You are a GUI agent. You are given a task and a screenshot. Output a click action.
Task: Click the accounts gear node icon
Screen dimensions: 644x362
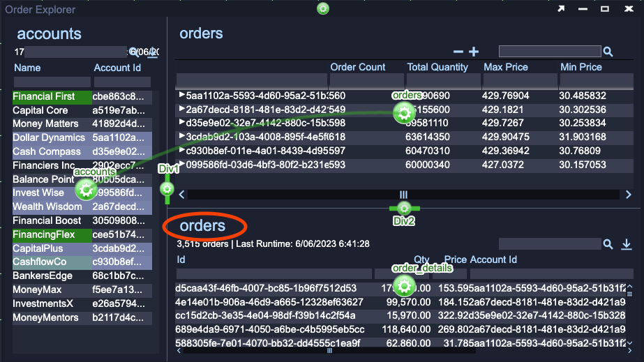coord(85,188)
